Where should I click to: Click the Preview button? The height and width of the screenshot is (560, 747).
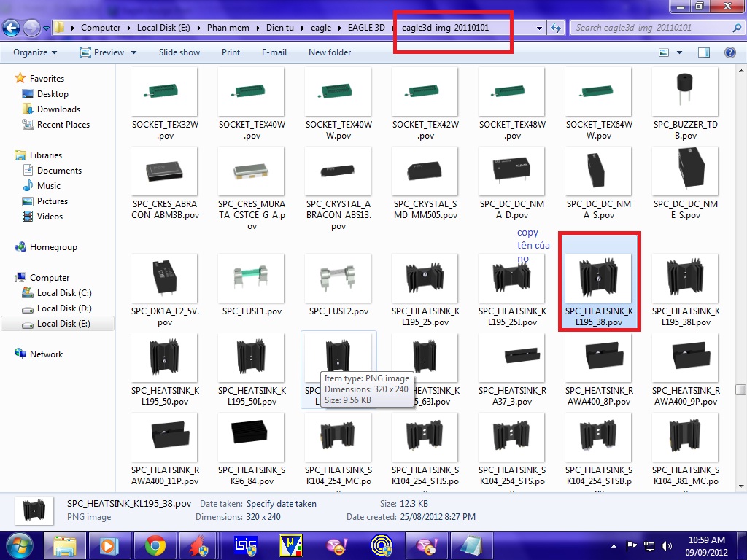pos(102,52)
